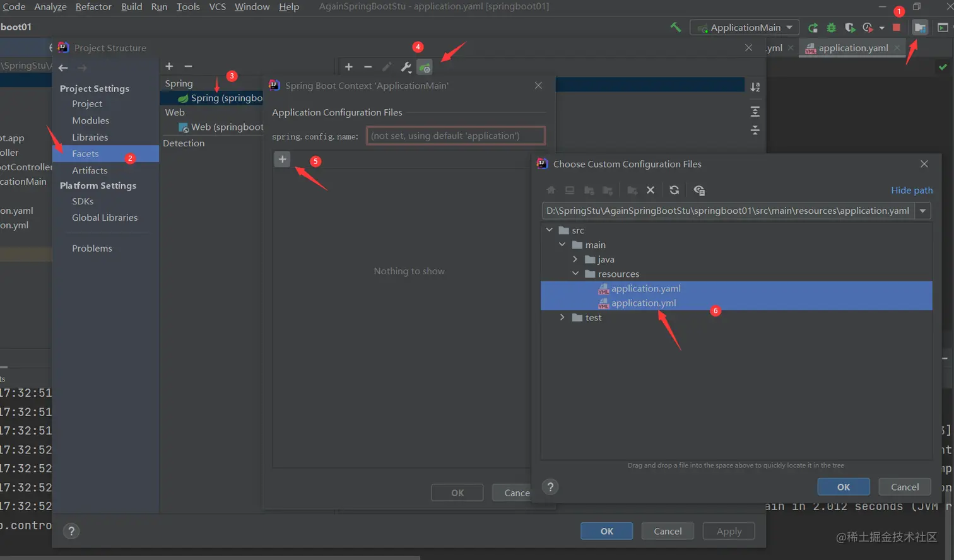The height and width of the screenshot is (560, 954).
Task: Click the help question mark in file chooser
Action: pos(550,487)
